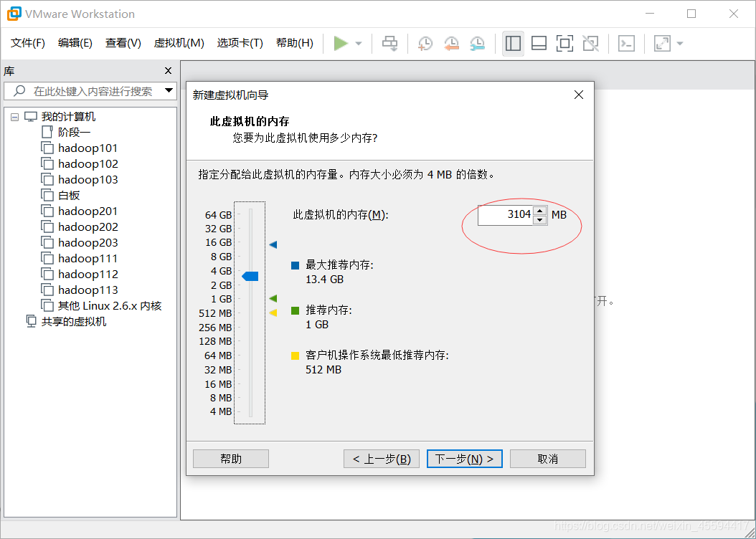Click the 64 GB label on memory scale

click(x=219, y=215)
